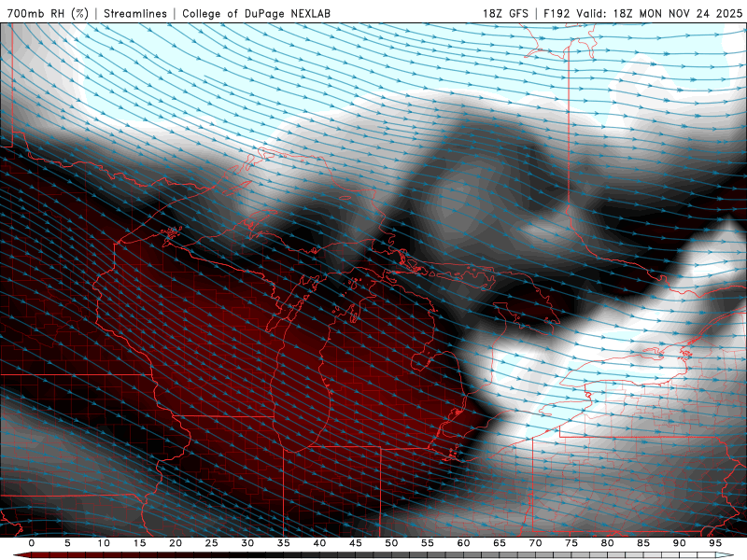Click the colorbar label '10'
This screenshot has width=747, height=560.
click(104, 543)
